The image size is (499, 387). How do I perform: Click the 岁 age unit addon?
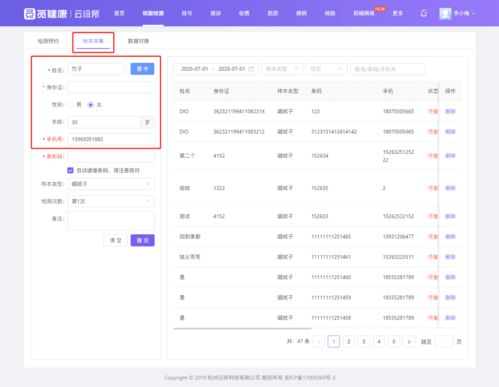pyautogui.click(x=147, y=122)
